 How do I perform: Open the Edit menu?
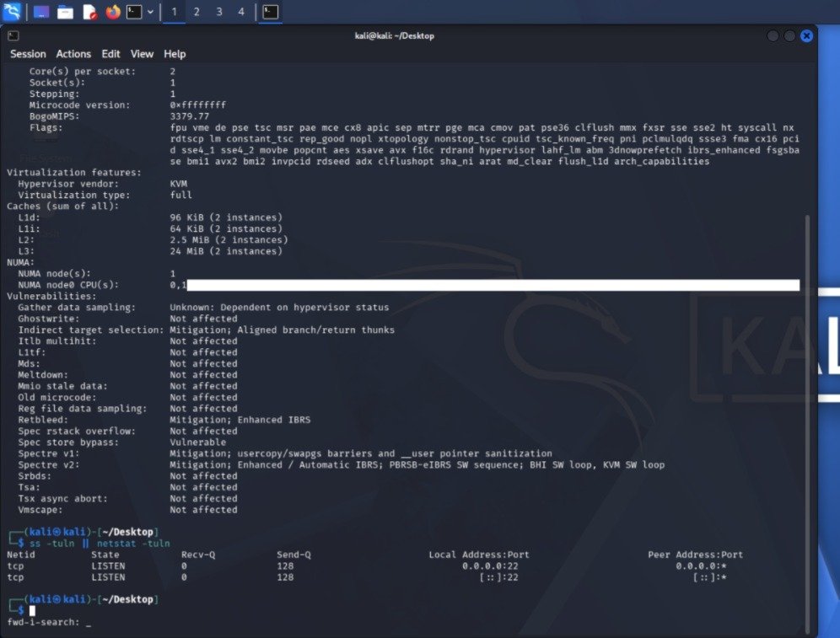pos(110,54)
